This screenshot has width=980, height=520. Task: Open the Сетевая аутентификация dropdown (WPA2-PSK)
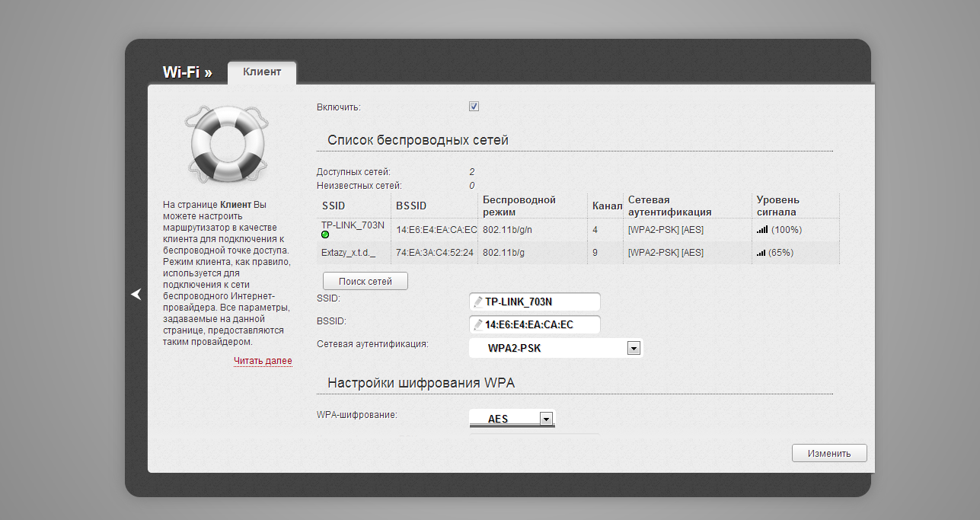[632, 349]
